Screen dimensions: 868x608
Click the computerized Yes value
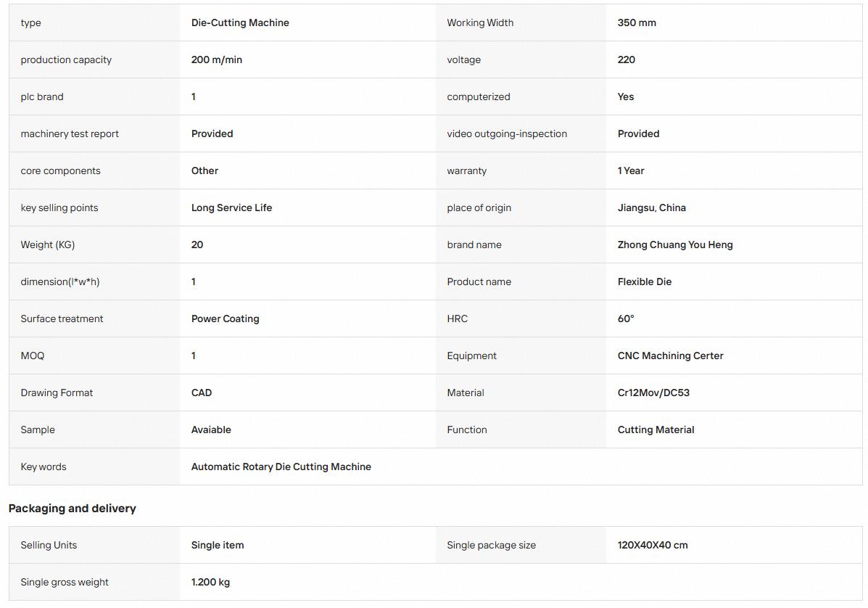coord(626,97)
